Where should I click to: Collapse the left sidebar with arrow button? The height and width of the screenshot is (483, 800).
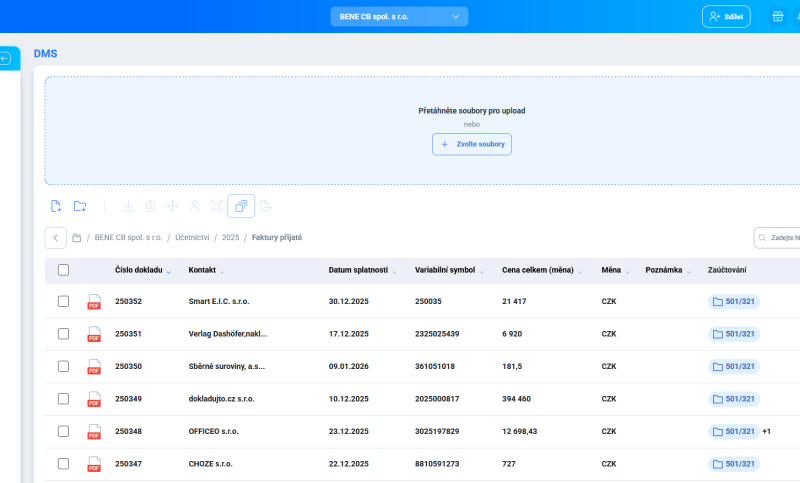click(5, 59)
